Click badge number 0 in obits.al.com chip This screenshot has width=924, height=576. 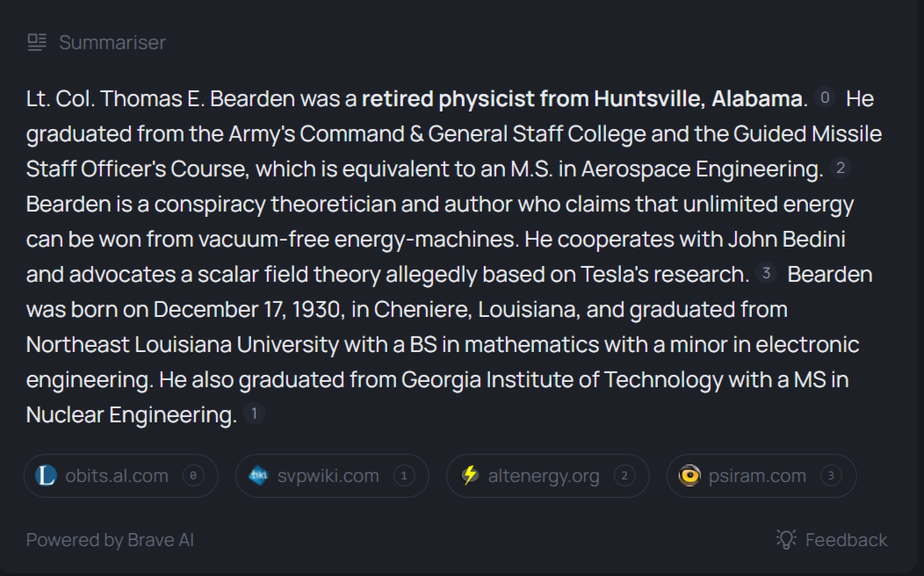(193, 475)
